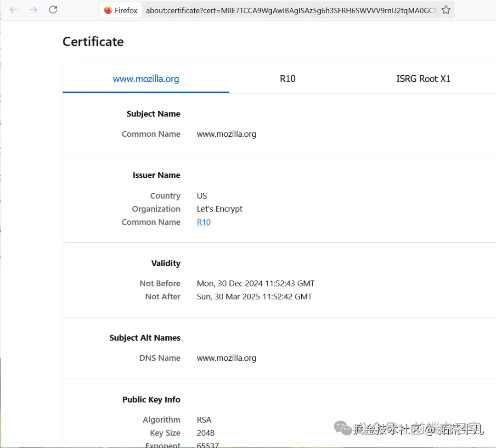Switch to the R10 certificate tab
This screenshot has height=448, width=496.
(x=287, y=79)
